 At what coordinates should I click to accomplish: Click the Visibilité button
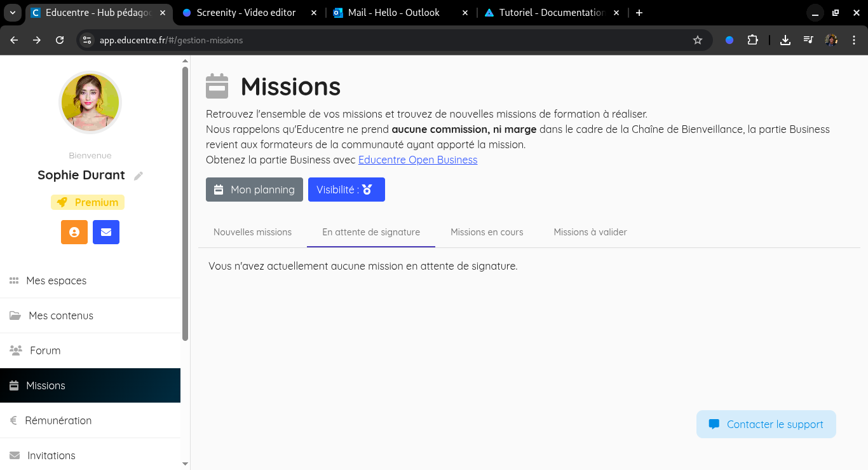click(x=346, y=190)
